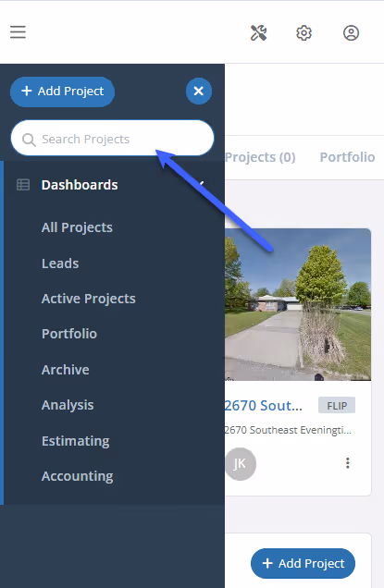Screen dimensions: 384x588
Task: Click the Dashboards table icon
Action: [x=23, y=185]
